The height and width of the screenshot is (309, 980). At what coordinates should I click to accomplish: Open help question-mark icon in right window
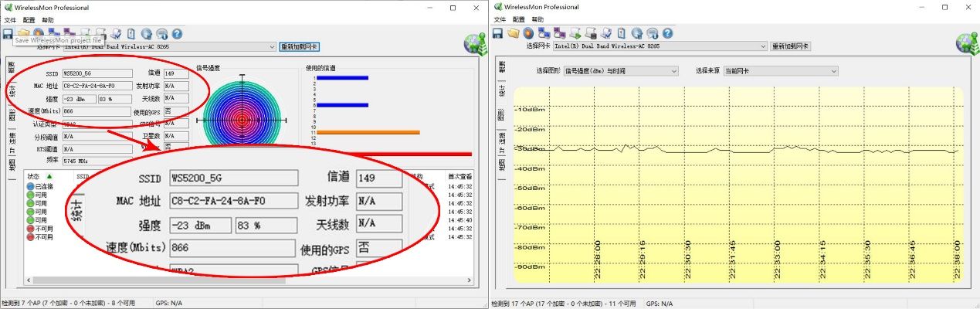(667, 33)
